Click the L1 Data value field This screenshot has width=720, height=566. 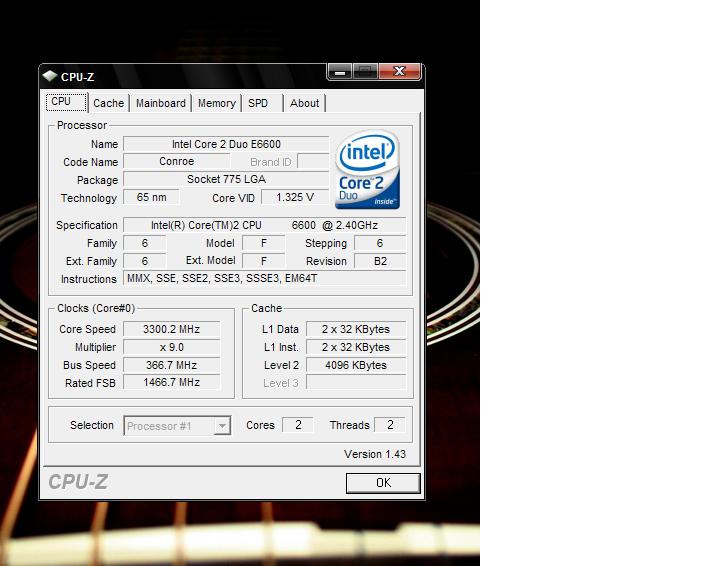tap(356, 329)
